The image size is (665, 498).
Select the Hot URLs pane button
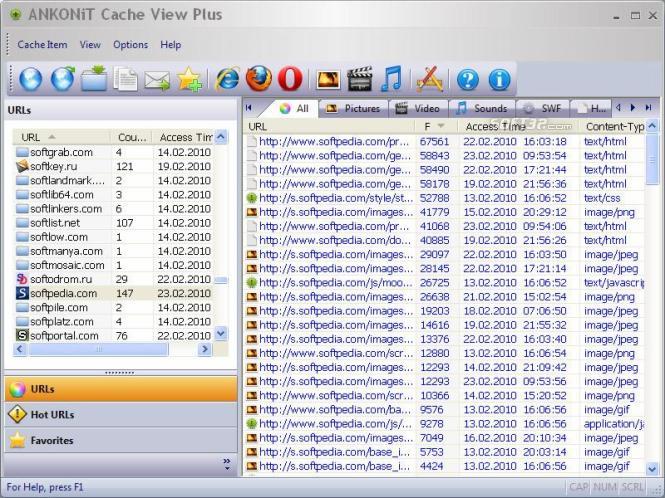click(x=121, y=414)
